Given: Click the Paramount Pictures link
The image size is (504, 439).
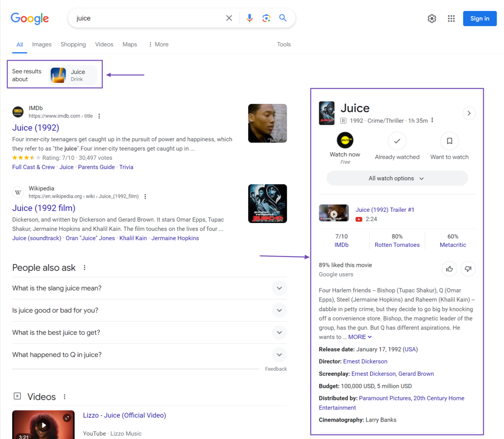Looking at the screenshot, I should click(385, 398).
